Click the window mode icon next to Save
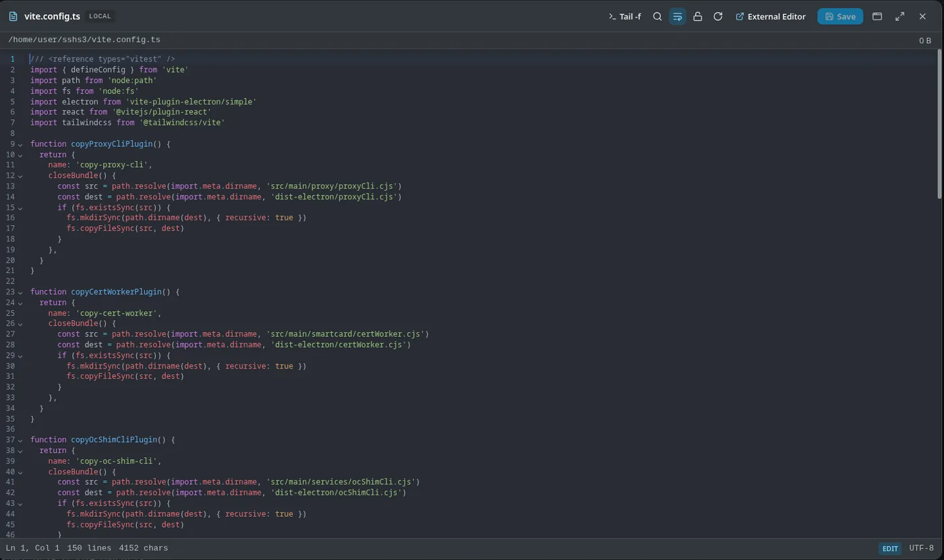Screen dimensions: 944x560 point(877,16)
